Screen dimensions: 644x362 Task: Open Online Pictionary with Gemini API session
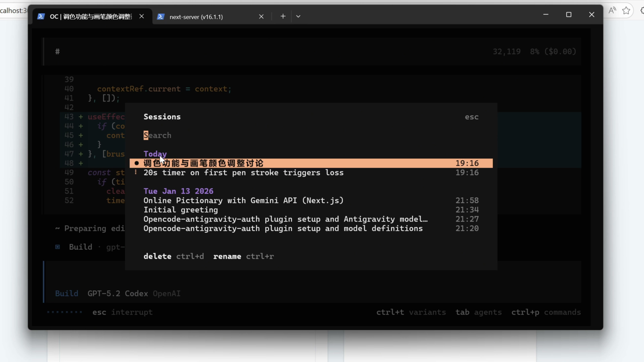point(243,200)
